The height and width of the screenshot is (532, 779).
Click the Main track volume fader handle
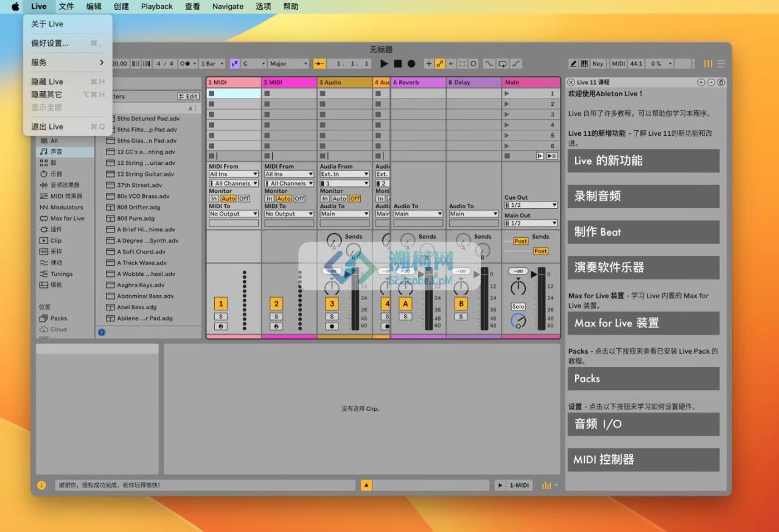tap(534, 275)
